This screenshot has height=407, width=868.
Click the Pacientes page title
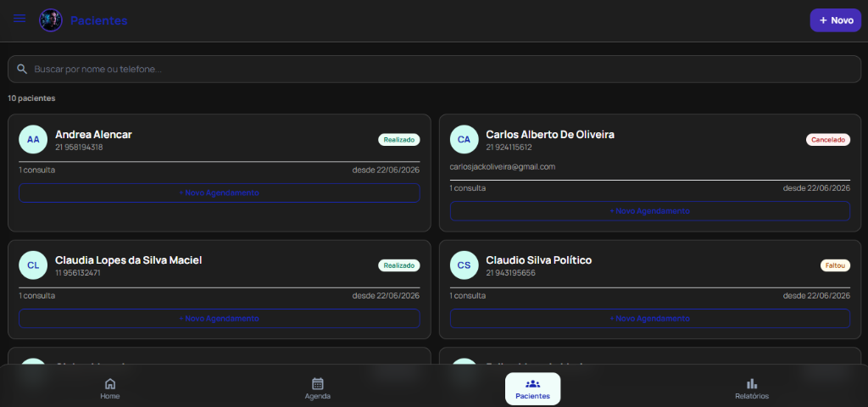point(99,20)
